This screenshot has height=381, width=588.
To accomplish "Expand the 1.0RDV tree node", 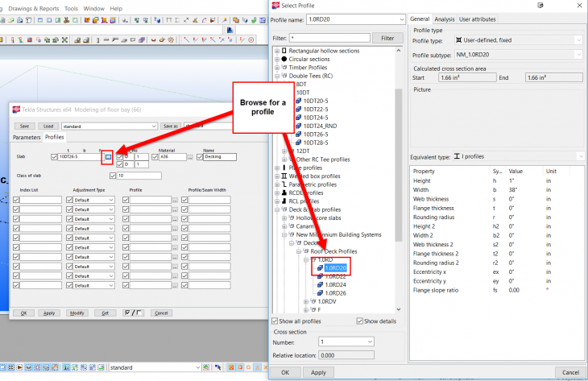I will 306,301.
